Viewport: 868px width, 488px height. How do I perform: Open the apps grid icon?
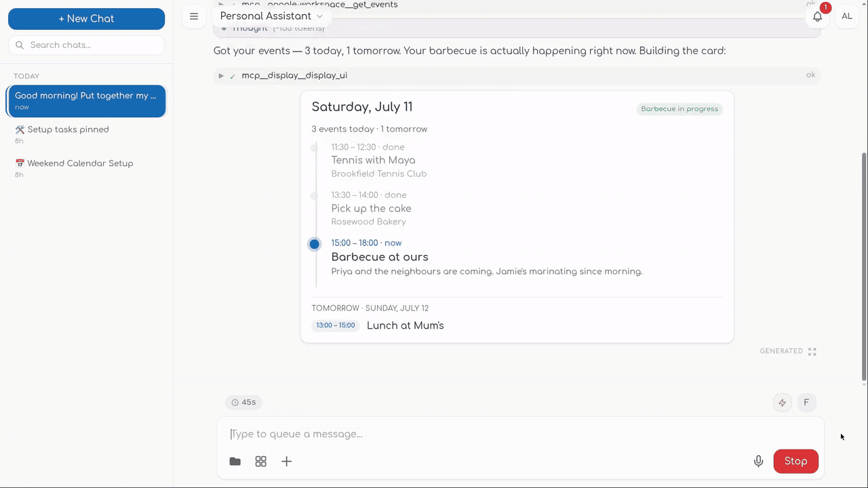(261, 462)
